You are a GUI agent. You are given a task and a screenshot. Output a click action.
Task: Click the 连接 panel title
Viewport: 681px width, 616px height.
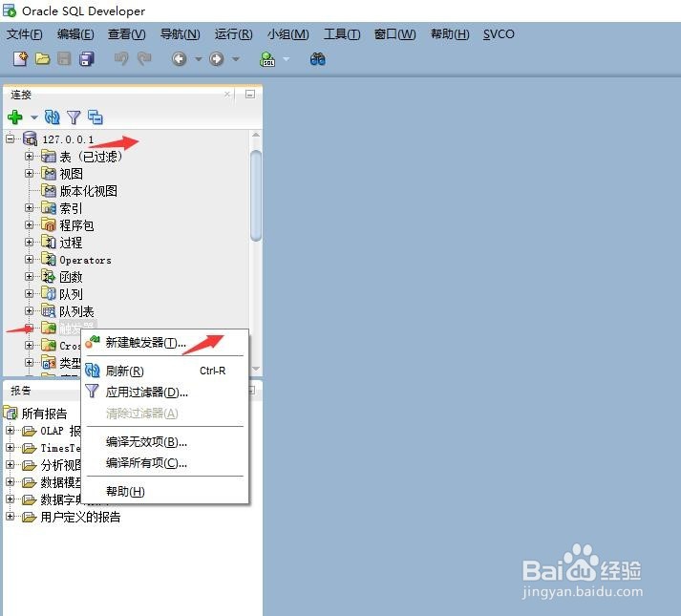(x=21, y=95)
